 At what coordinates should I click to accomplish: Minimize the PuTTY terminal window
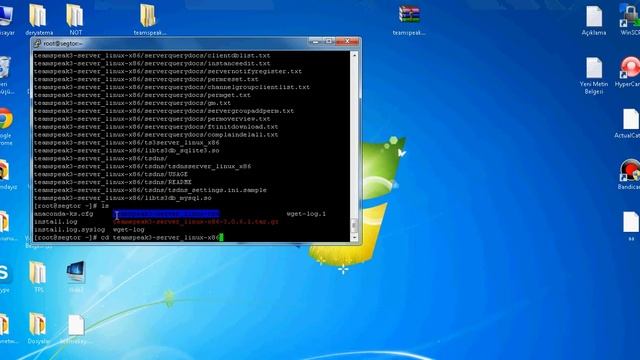pyautogui.click(x=316, y=42)
